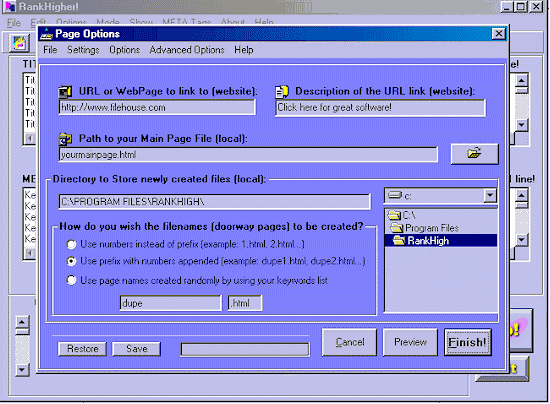This screenshot has width=550, height=404.
Task: Click the Preview button
Action: click(410, 342)
